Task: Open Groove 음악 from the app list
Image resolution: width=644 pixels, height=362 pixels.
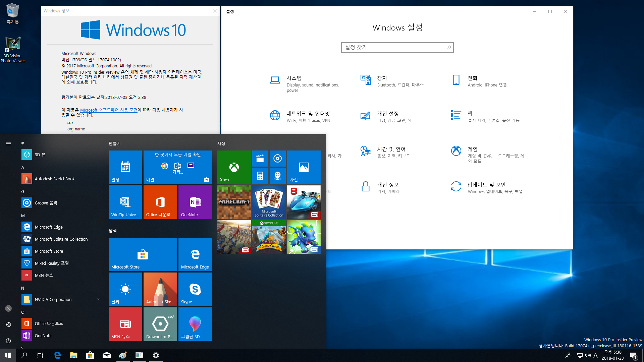Action: coord(61,203)
